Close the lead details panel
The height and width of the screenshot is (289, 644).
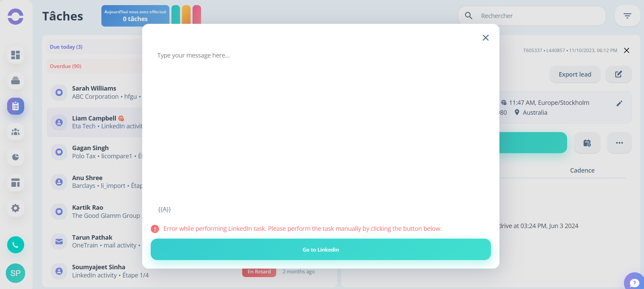click(x=627, y=50)
